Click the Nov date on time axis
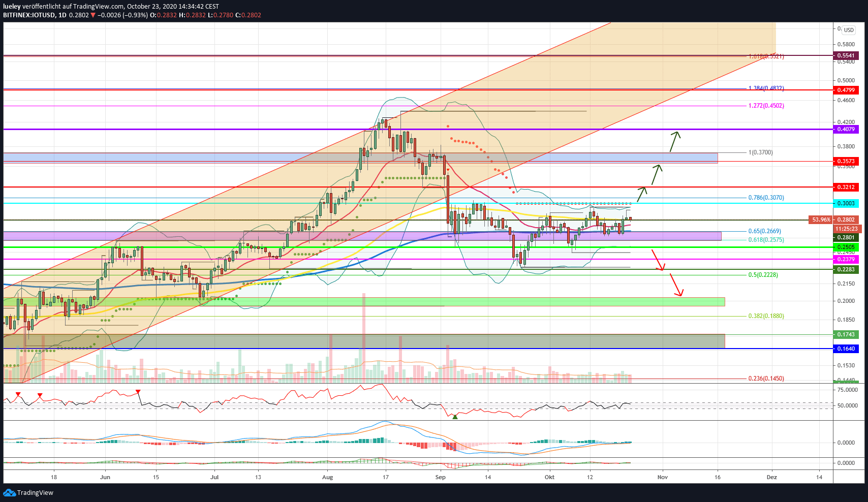 click(662, 477)
